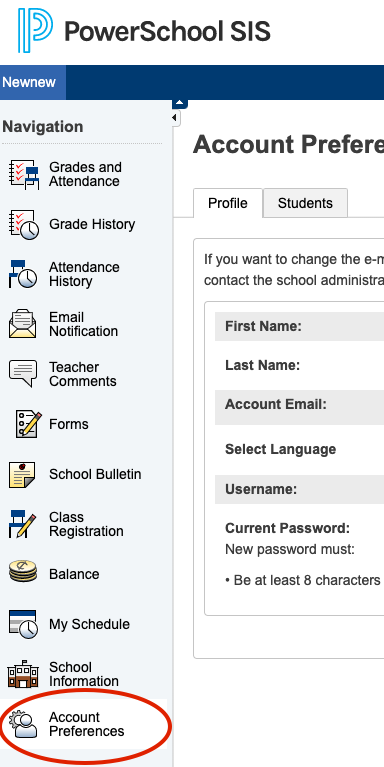Go to the School Bulletin link
This screenshot has width=384, height=767.
[95, 474]
